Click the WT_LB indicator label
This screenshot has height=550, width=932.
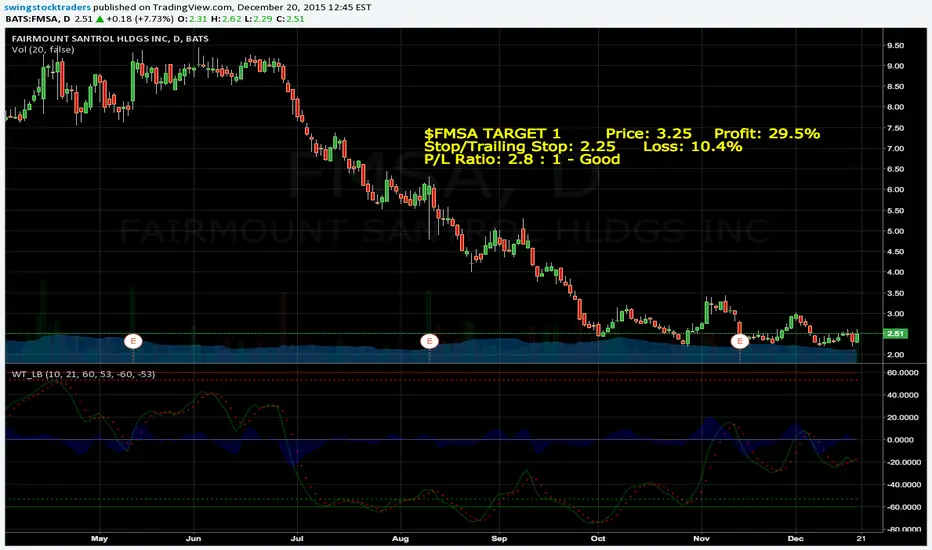point(83,374)
